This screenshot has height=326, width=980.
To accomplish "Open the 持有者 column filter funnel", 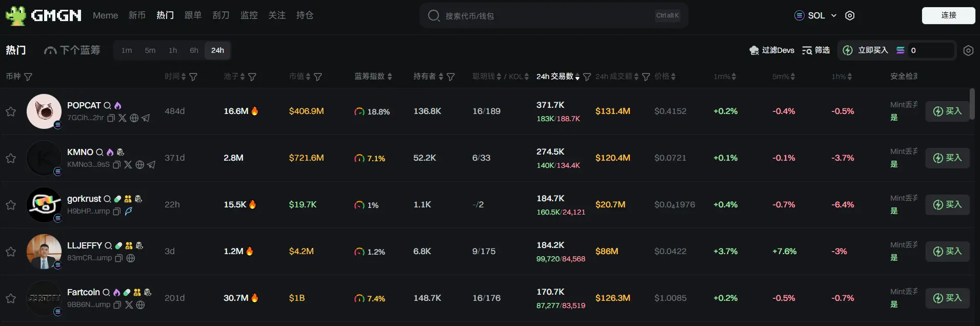I will tap(451, 77).
